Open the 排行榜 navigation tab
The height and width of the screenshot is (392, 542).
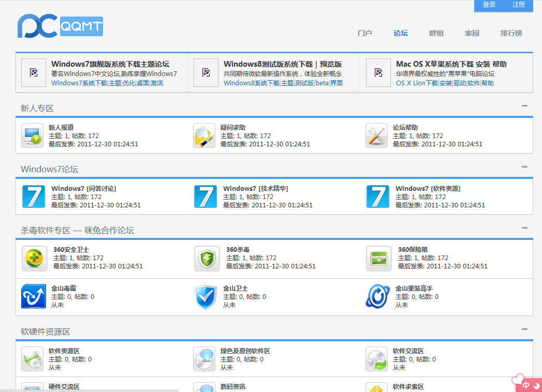511,33
